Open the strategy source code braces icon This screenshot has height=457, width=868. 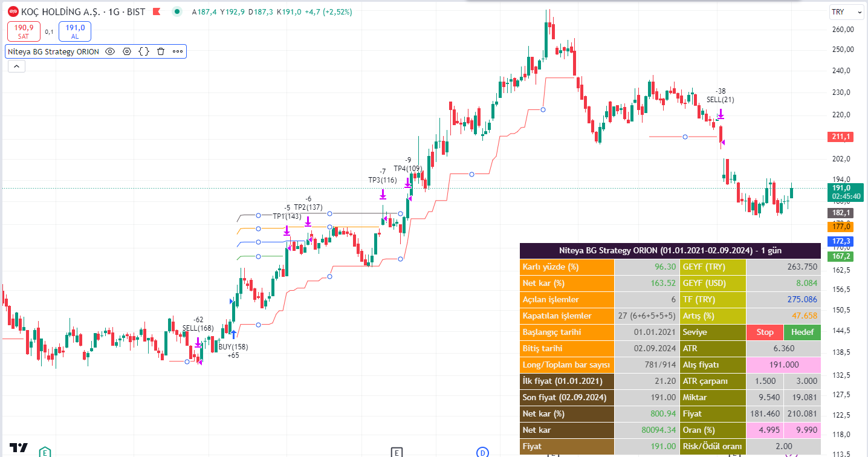pos(144,51)
